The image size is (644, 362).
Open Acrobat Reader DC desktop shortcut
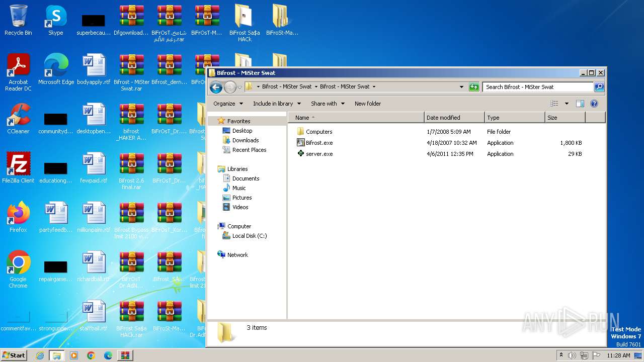point(18,72)
